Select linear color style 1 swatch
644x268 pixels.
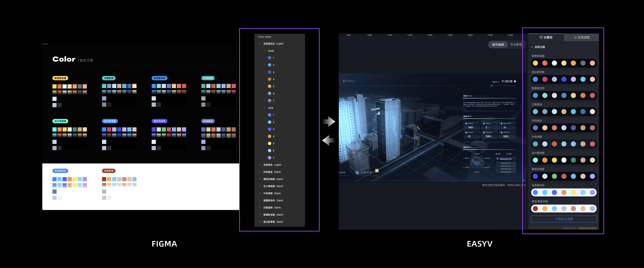coord(270,58)
